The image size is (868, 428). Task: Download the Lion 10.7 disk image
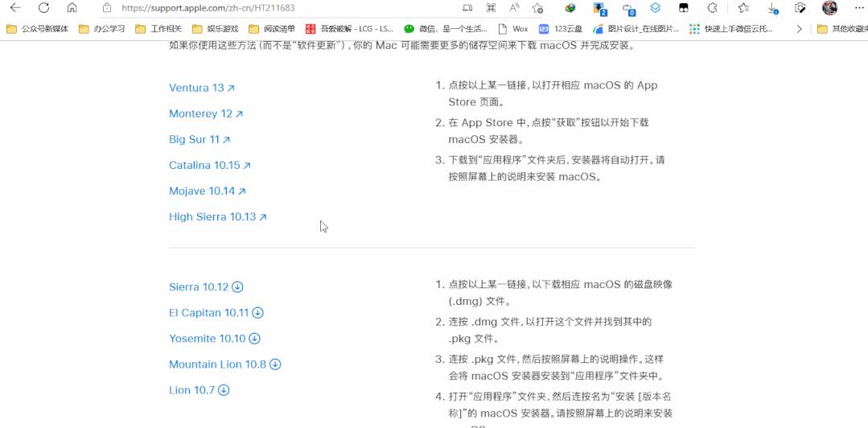coord(199,390)
